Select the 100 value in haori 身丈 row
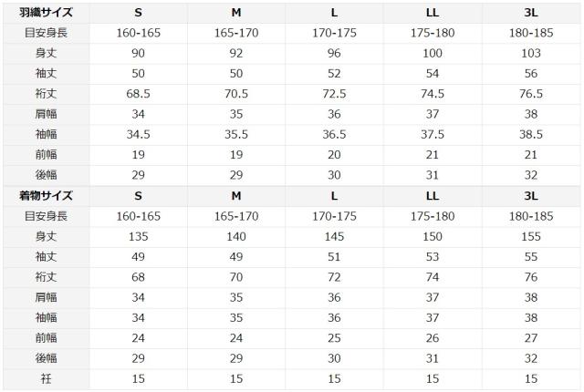The image size is (584, 392). [x=432, y=54]
